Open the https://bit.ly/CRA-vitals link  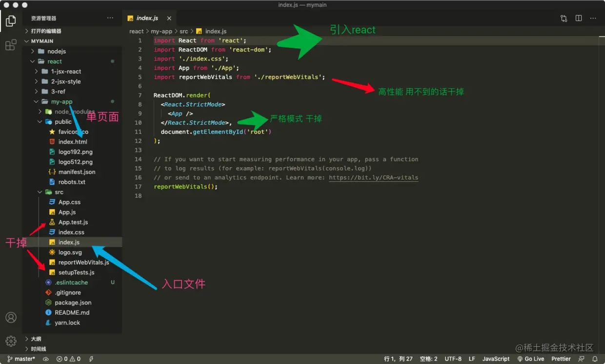click(x=373, y=177)
